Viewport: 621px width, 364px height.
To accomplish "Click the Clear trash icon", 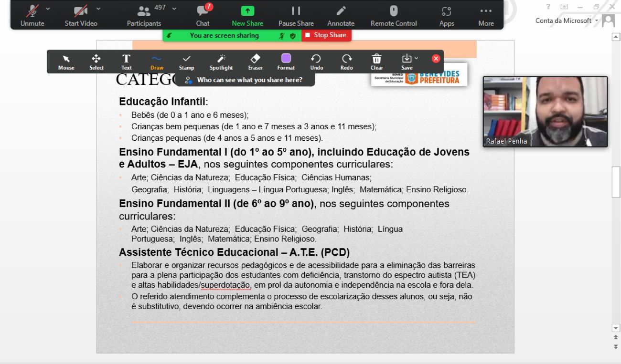I will [376, 61].
